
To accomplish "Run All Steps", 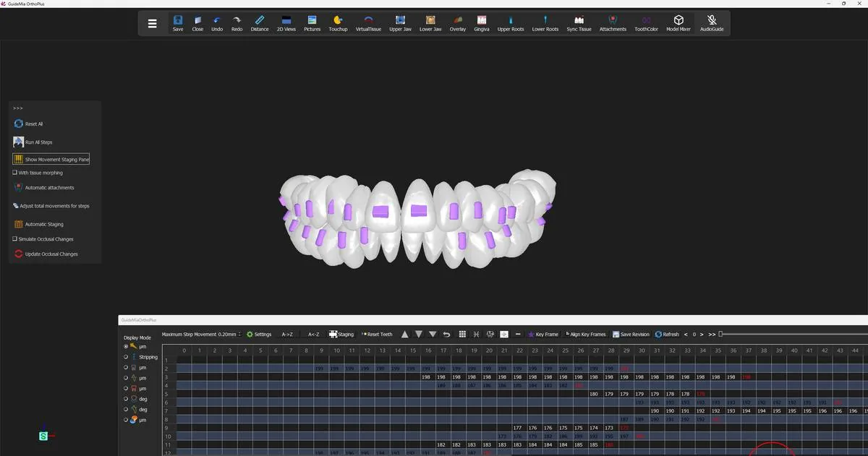I will (33, 142).
